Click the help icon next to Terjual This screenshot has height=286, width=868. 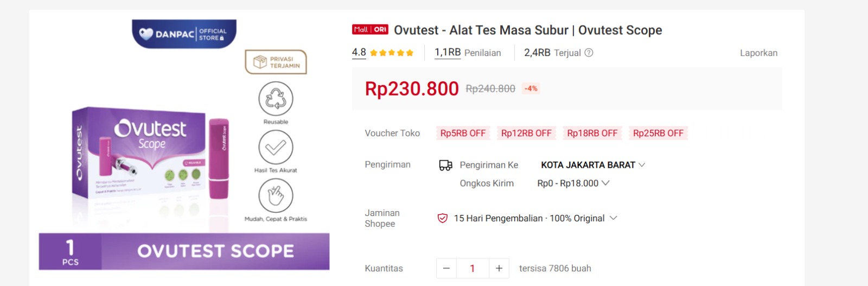[x=589, y=53]
